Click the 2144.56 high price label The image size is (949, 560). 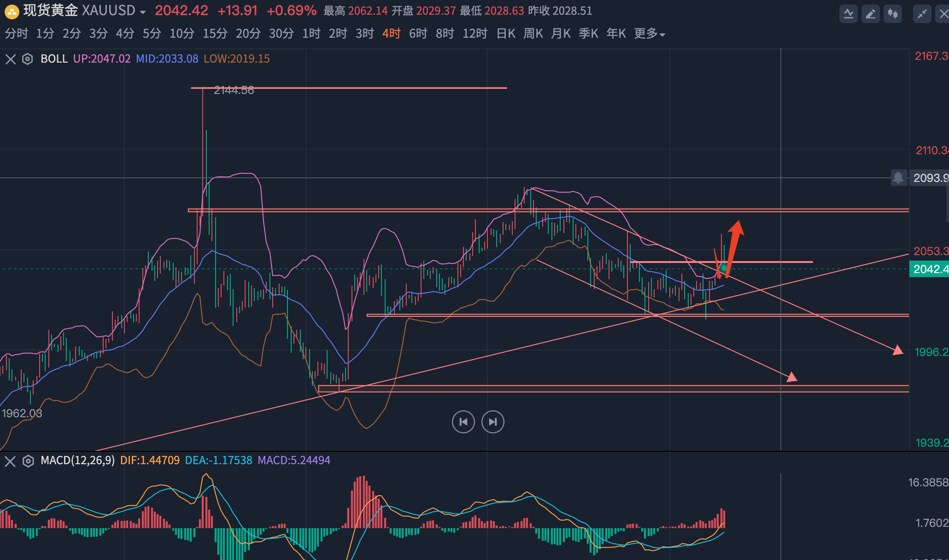[x=234, y=90]
